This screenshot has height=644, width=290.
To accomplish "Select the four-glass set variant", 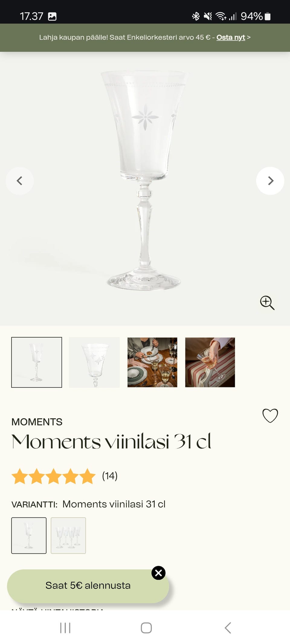I will (68, 535).
